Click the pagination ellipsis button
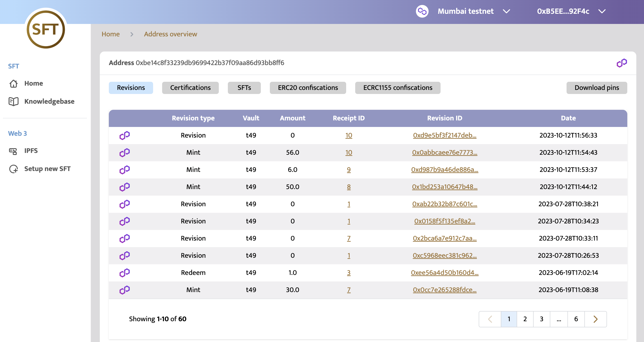The image size is (644, 342). (x=559, y=319)
